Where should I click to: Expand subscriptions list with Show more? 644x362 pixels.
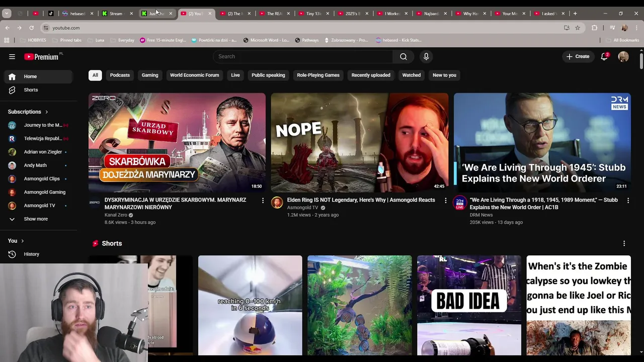[x=39, y=219]
